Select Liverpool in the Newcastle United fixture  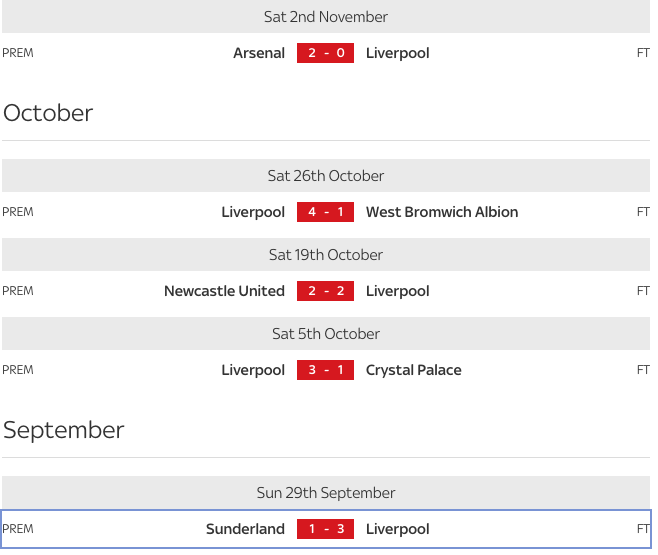397,291
